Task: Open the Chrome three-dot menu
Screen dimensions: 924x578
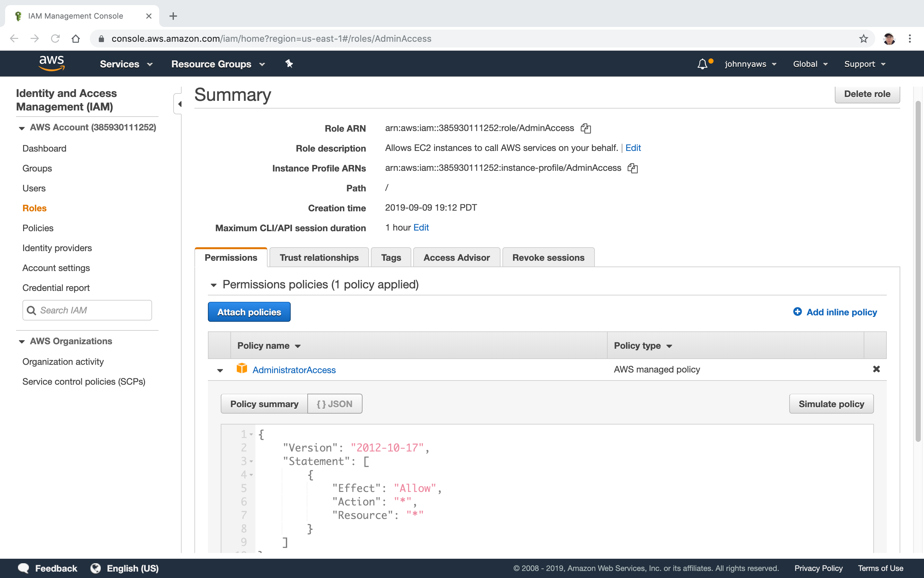Action: tap(910, 39)
